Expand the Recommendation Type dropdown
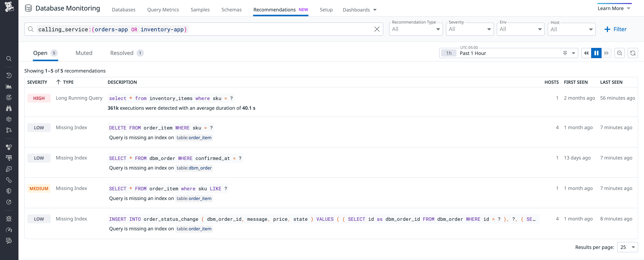Viewport: 644px width, 260px height. tap(416, 29)
